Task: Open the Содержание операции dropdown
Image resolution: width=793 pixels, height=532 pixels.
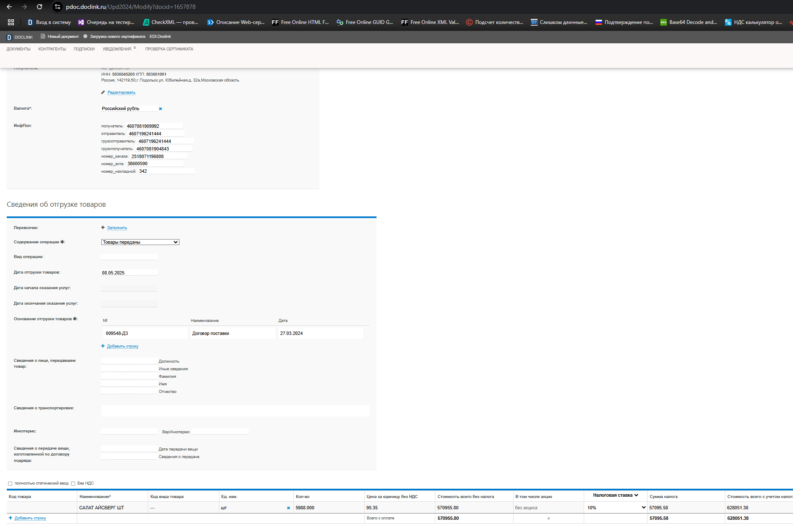Action: (x=140, y=242)
